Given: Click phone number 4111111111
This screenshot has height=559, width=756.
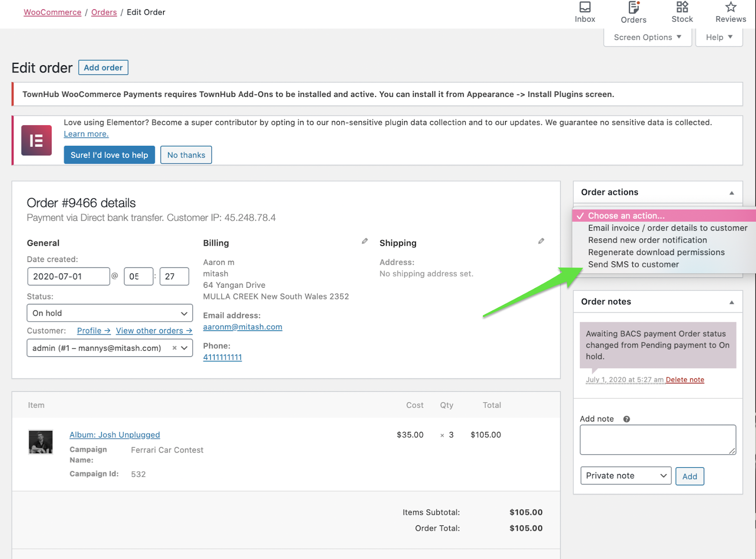Looking at the screenshot, I should (223, 357).
